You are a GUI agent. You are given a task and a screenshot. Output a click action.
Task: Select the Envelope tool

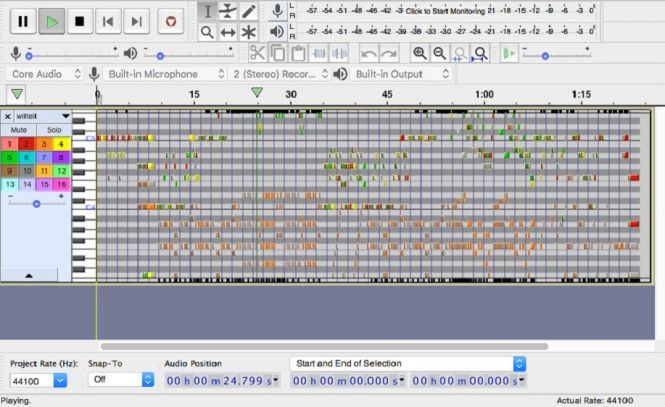tap(228, 11)
